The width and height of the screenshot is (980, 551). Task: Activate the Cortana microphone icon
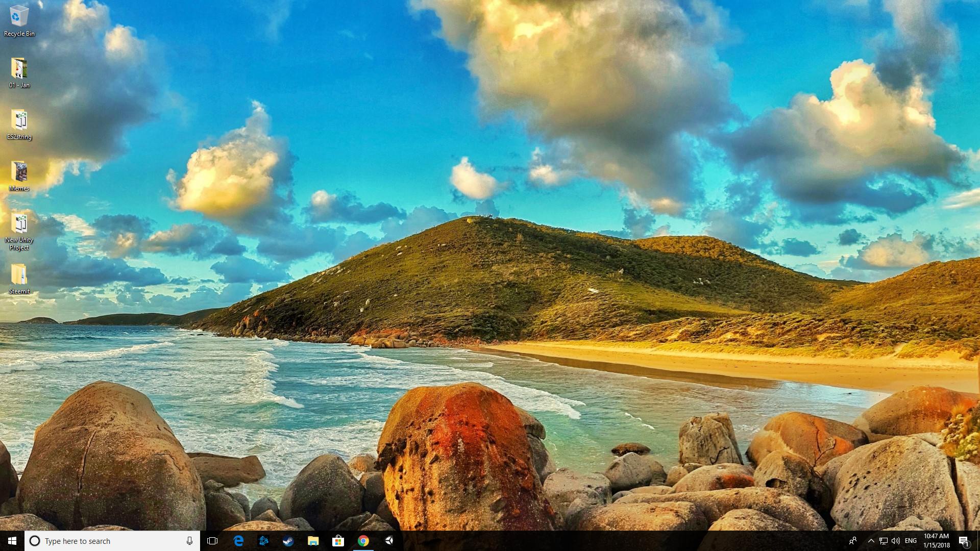[x=189, y=541]
